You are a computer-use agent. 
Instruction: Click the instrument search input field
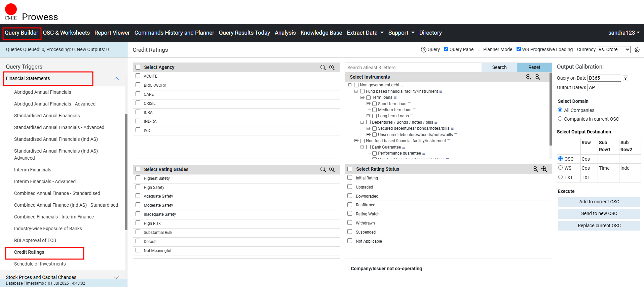(x=413, y=68)
